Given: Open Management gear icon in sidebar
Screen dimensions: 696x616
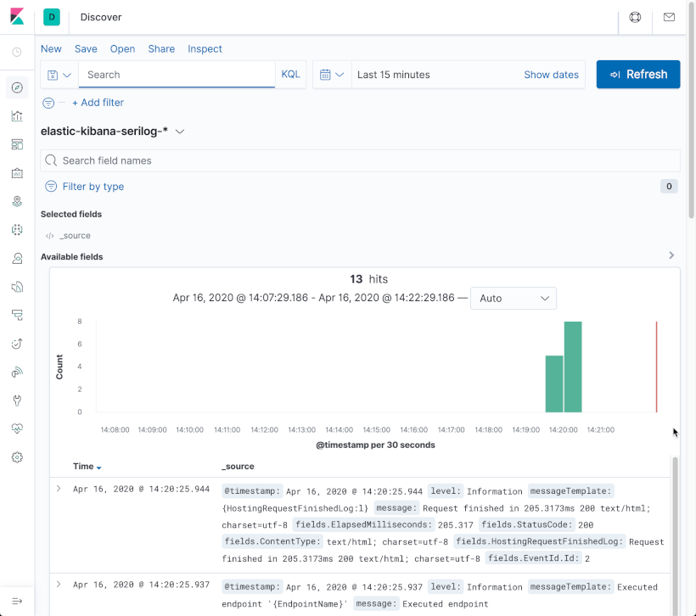Looking at the screenshot, I should pos(17,457).
